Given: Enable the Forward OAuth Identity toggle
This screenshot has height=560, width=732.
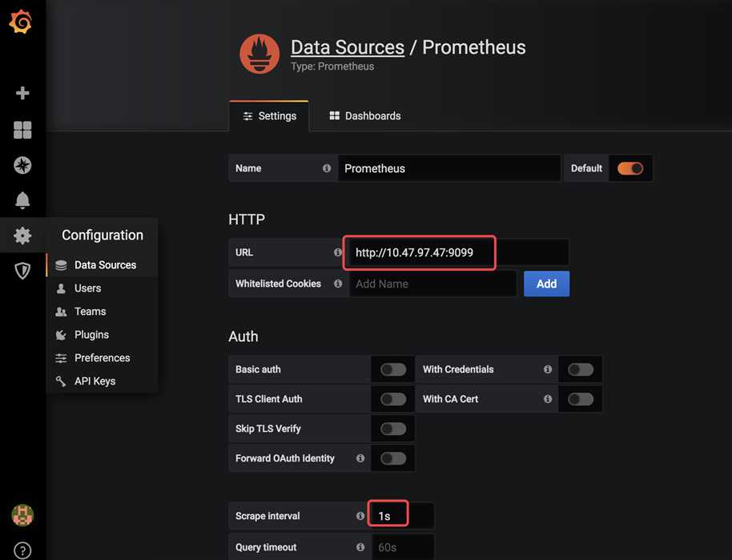Looking at the screenshot, I should [393, 458].
